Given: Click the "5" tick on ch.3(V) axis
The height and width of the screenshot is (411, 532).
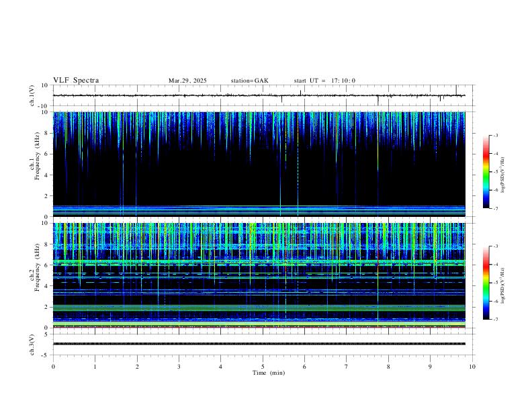Looking at the screenshot, I should (46, 334).
